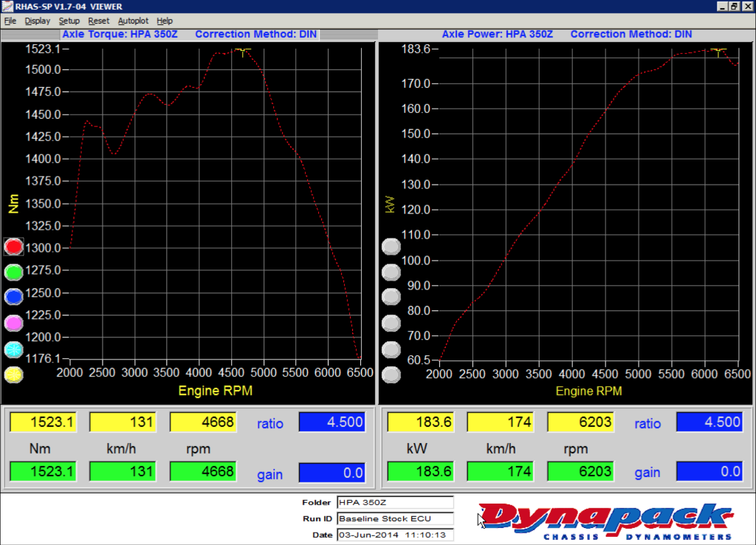This screenshot has height=545, width=756.
Task: Click the RHAS-SP title bar application icon
Action: [x=7, y=7]
